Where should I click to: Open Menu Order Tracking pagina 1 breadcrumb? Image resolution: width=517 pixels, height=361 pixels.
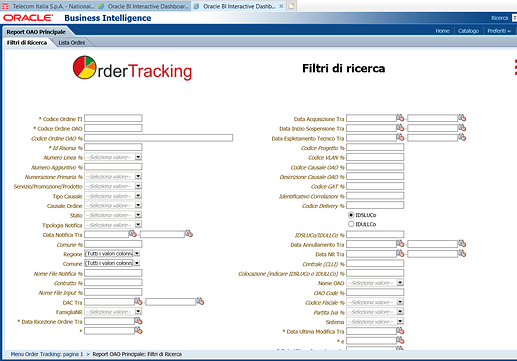point(47,354)
